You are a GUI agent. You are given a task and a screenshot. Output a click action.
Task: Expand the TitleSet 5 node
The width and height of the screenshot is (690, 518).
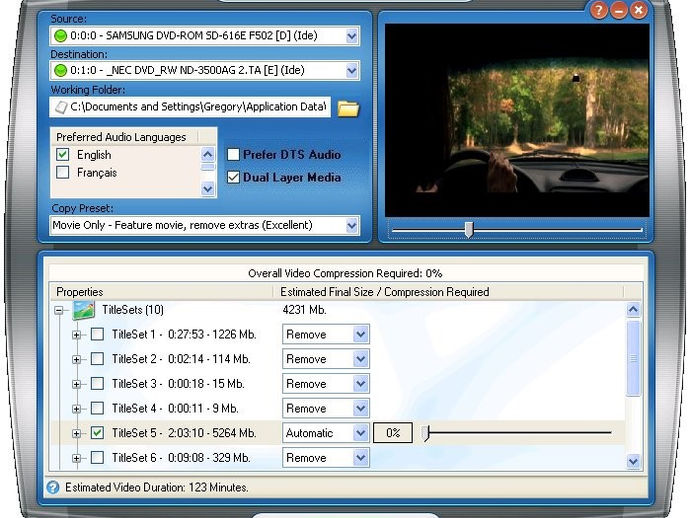tap(77, 434)
